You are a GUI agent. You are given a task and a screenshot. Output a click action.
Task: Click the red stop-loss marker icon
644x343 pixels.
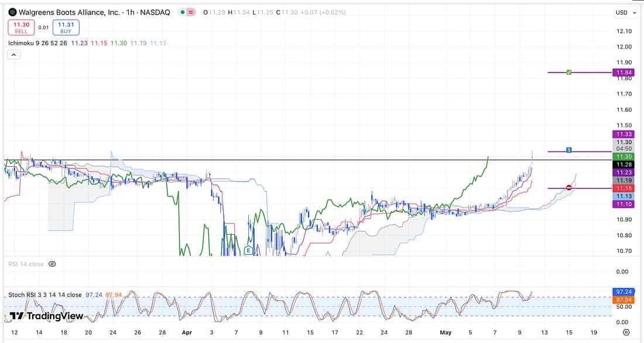pyautogui.click(x=568, y=188)
